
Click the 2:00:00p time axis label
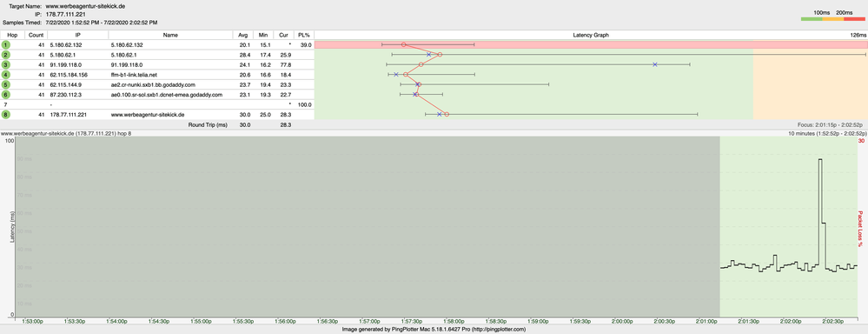click(622, 321)
